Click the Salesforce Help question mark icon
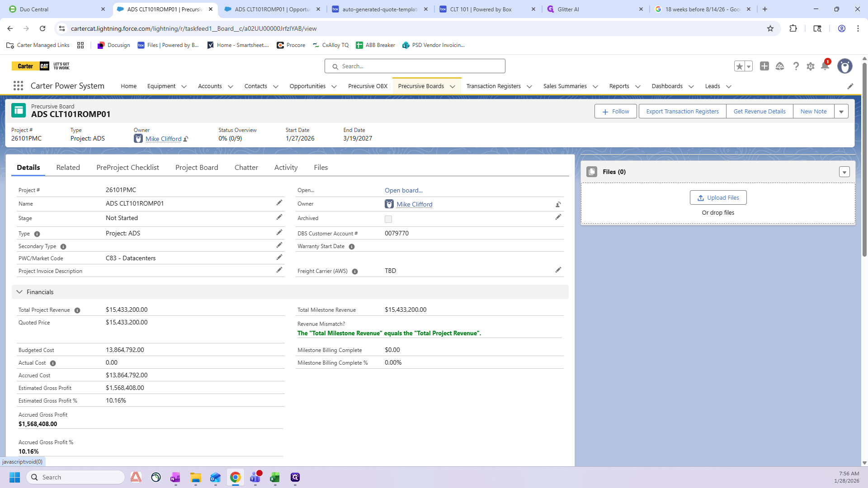The height and width of the screenshot is (488, 868). tap(796, 66)
